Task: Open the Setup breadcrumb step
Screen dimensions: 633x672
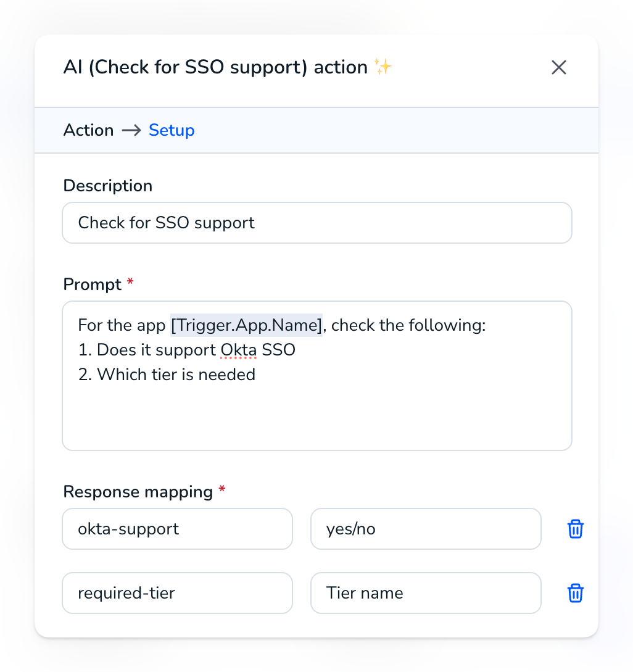Action: pos(172,130)
